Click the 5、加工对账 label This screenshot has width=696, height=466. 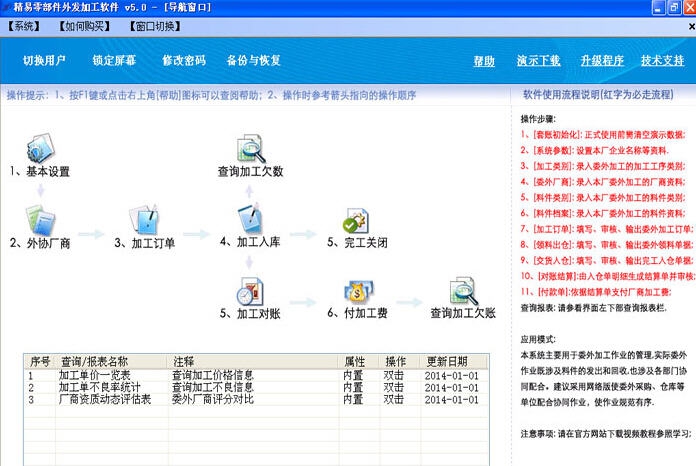250,313
